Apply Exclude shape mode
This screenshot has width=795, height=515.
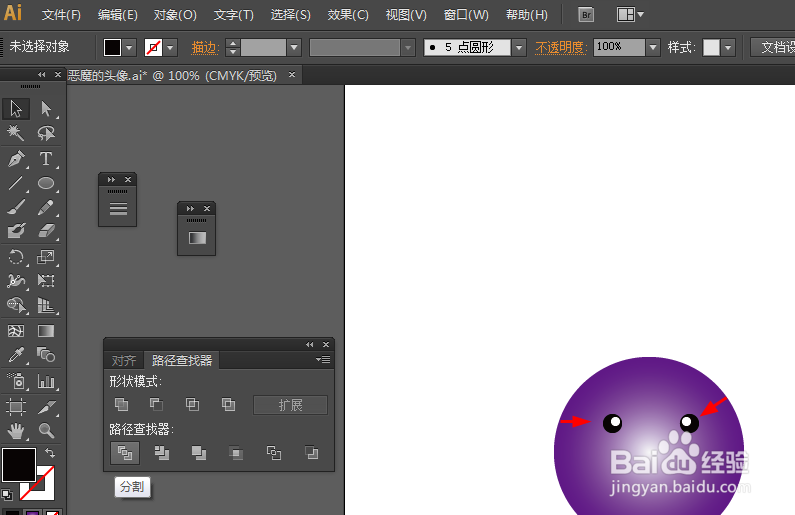click(228, 404)
